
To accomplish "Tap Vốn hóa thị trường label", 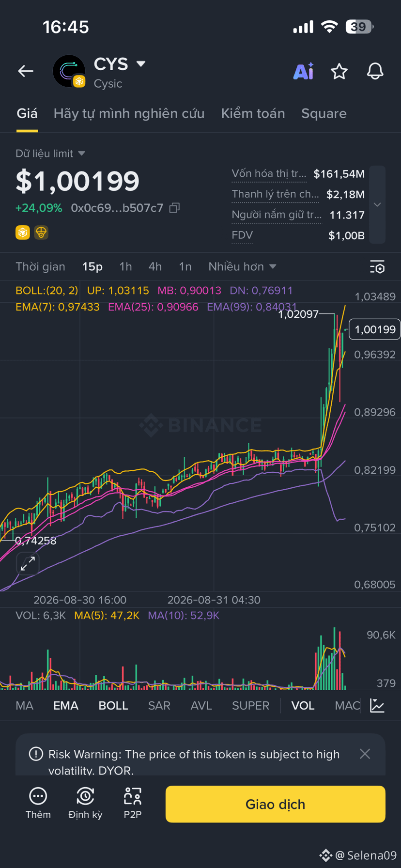I will point(269,173).
